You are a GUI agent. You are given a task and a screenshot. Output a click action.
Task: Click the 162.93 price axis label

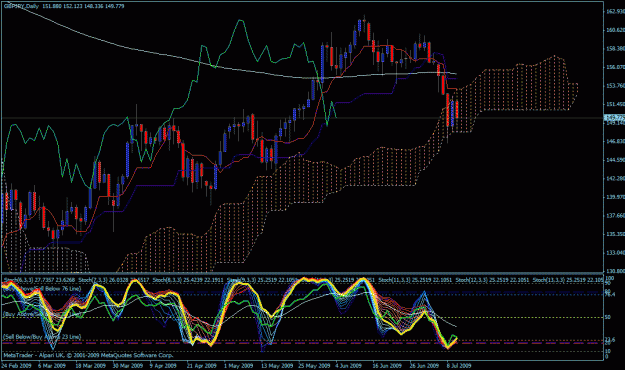tap(615, 11)
